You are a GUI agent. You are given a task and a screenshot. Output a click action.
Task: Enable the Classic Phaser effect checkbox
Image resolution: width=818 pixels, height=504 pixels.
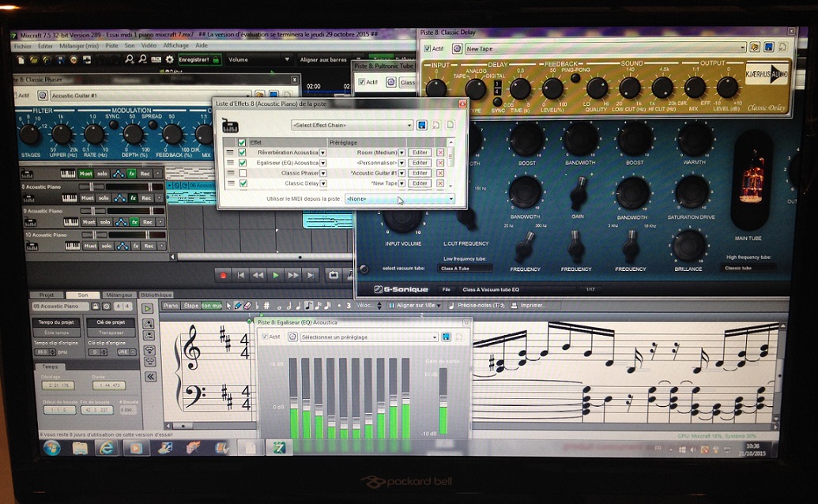243,173
